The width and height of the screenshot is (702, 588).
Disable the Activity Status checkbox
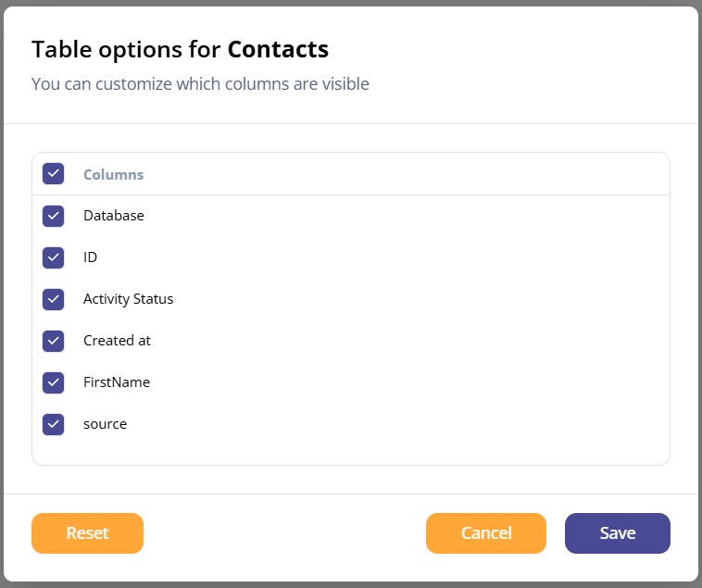point(54,299)
